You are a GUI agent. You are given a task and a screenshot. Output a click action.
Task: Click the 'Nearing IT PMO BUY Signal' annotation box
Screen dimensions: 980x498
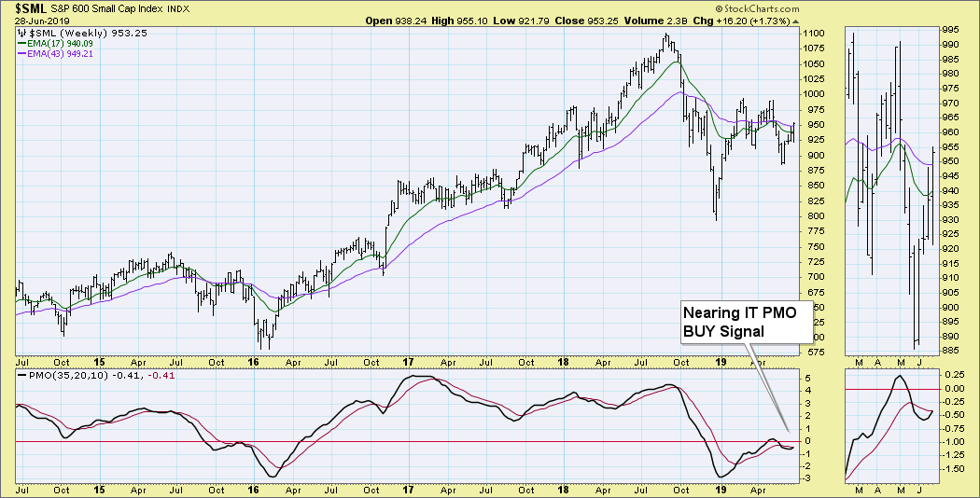pyautogui.click(x=747, y=321)
